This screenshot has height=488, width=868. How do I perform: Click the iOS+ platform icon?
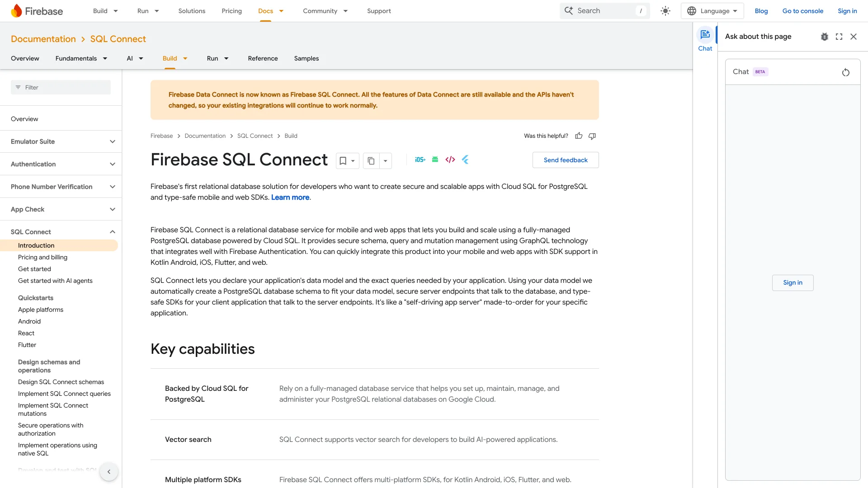(420, 160)
